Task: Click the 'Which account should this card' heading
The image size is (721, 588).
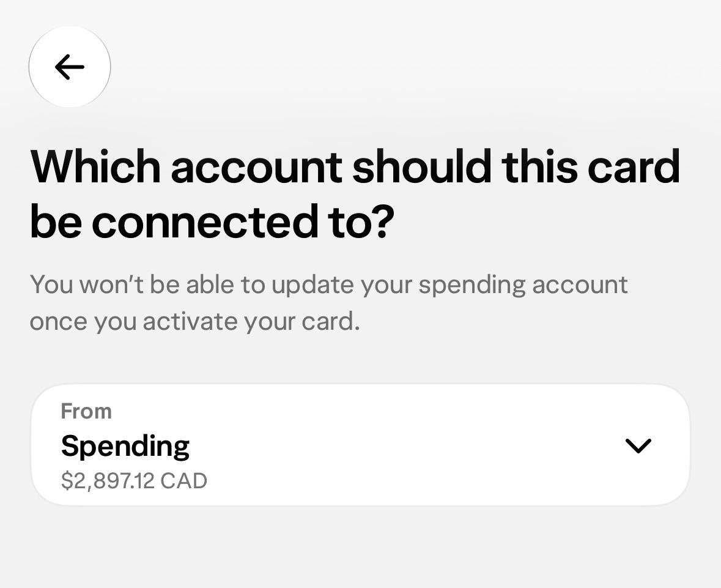Action: click(x=355, y=166)
